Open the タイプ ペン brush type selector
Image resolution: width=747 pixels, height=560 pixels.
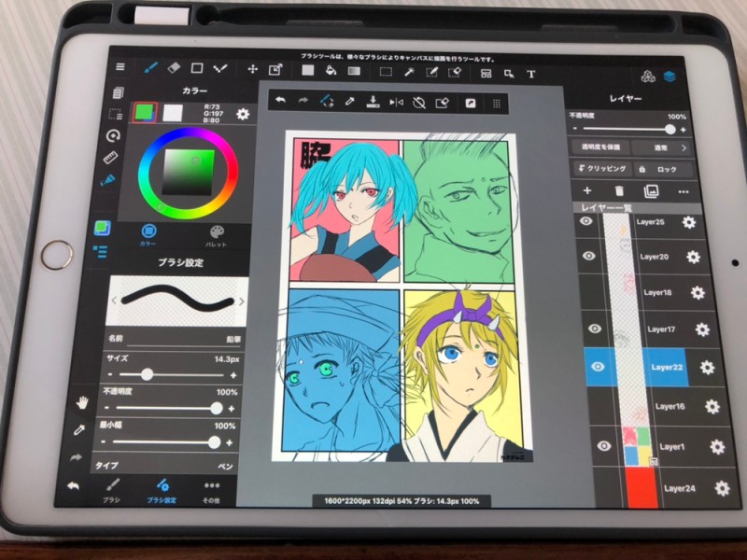[164, 466]
